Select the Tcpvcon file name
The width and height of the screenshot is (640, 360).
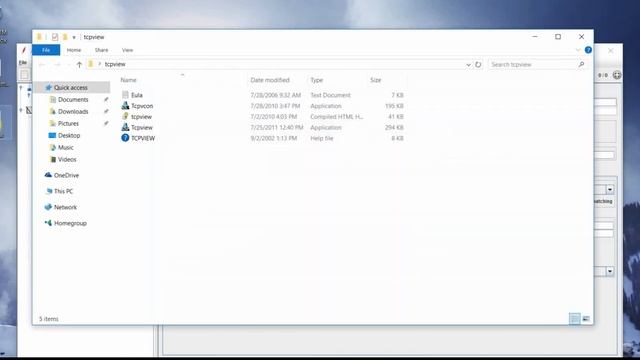[x=142, y=106]
